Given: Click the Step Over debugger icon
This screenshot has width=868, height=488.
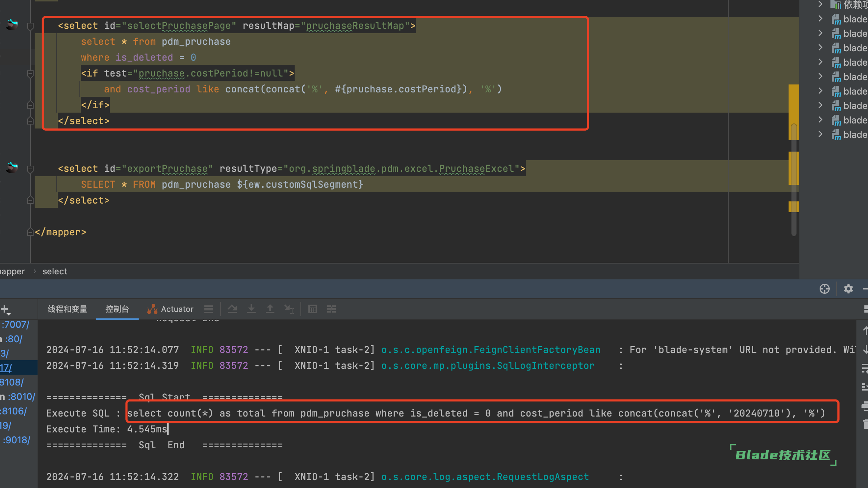Looking at the screenshot, I should click(233, 309).
